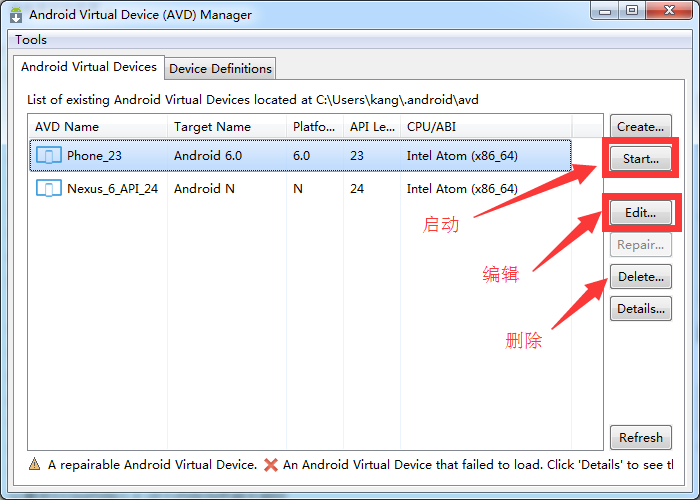Screen dimensions: 700x500
Task: Refresh the AVD list
Action: tap(641, 437)
